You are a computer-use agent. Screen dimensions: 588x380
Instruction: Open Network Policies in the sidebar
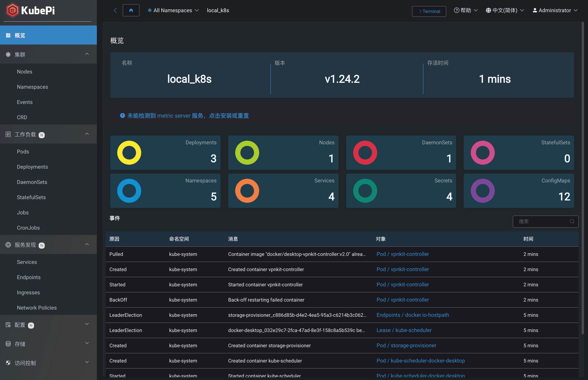point(37,308)
